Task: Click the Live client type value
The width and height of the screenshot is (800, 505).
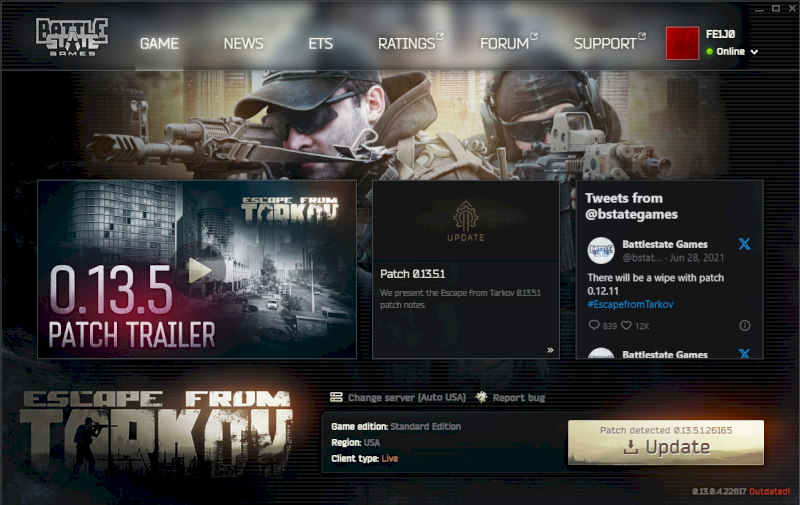Action: click(389, 459)
